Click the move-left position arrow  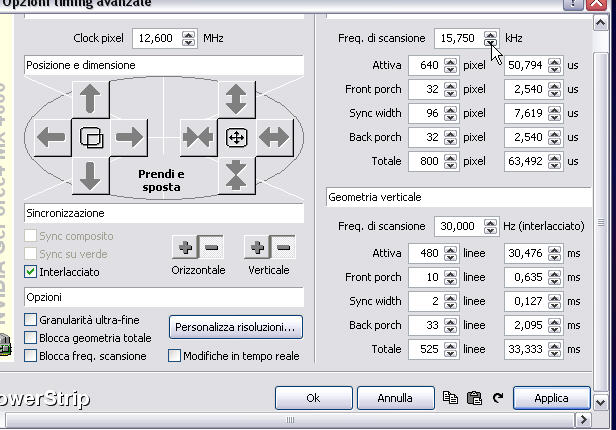[x=52, y=137]
